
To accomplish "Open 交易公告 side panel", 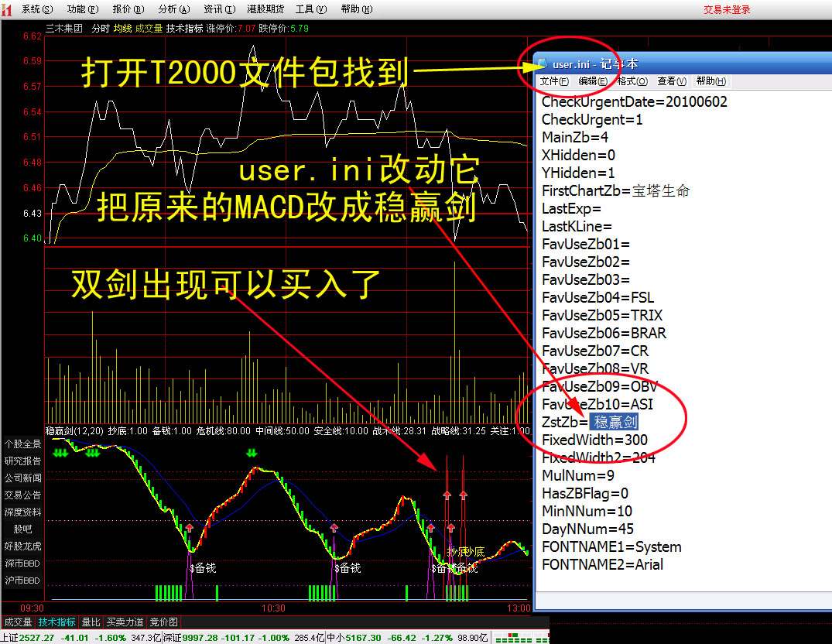I will 22,495.
